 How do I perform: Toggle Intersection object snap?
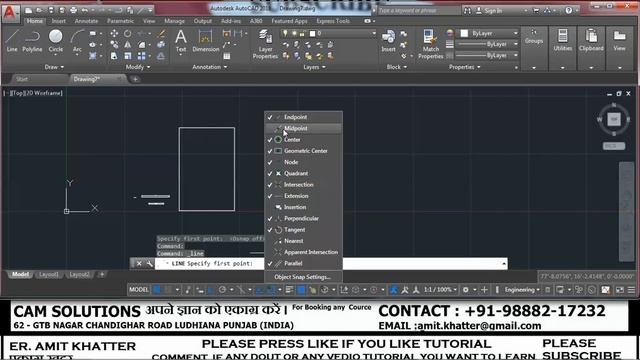[303, 185]
